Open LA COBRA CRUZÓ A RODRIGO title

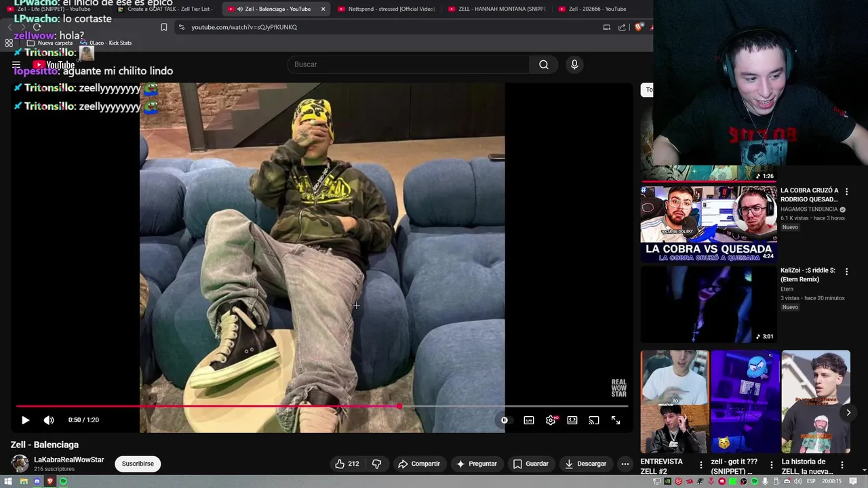click(x=809, y=195)
